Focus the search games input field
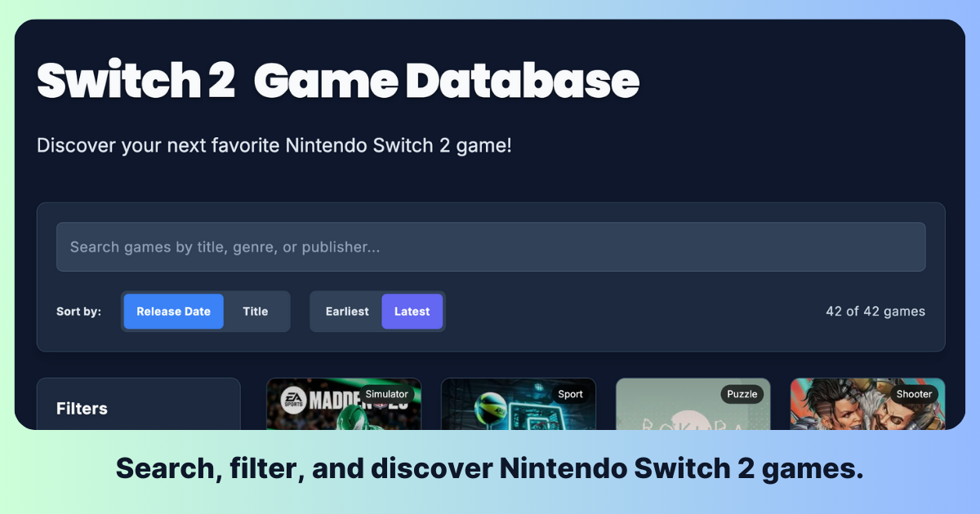This screenshot has height=514, width=980. coord(490,247)
